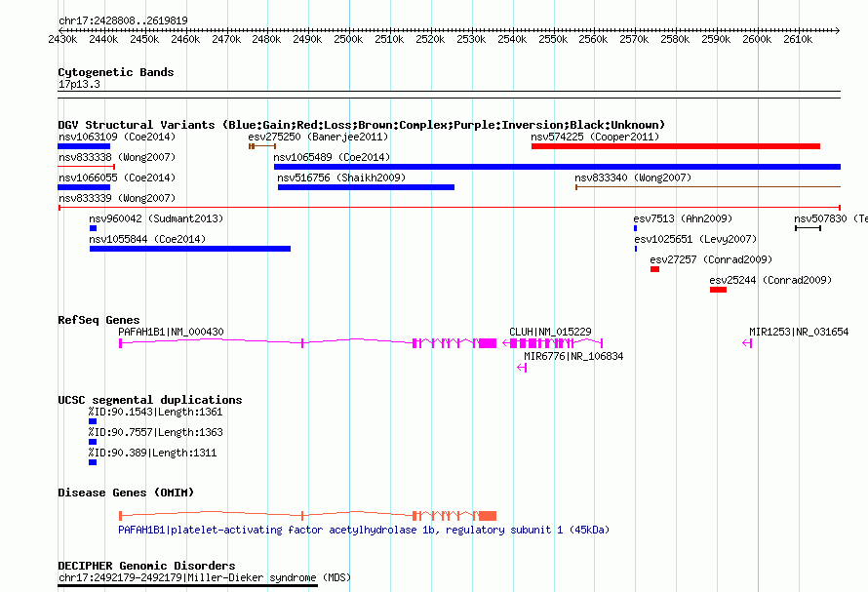
Task: Select the Cytogenetic Bands track title
Action: pyautogui.click(x=116, y=72)
